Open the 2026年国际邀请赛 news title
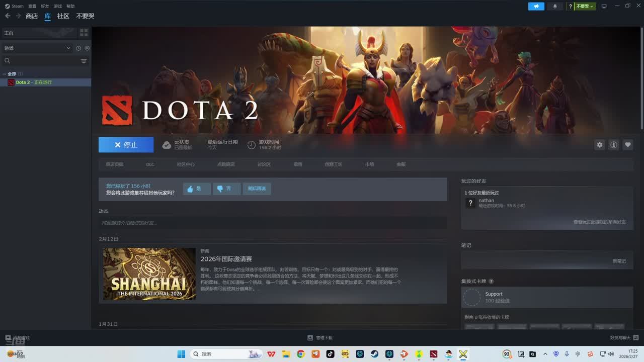This screenshot has height=362, width=644. [226, 259]
